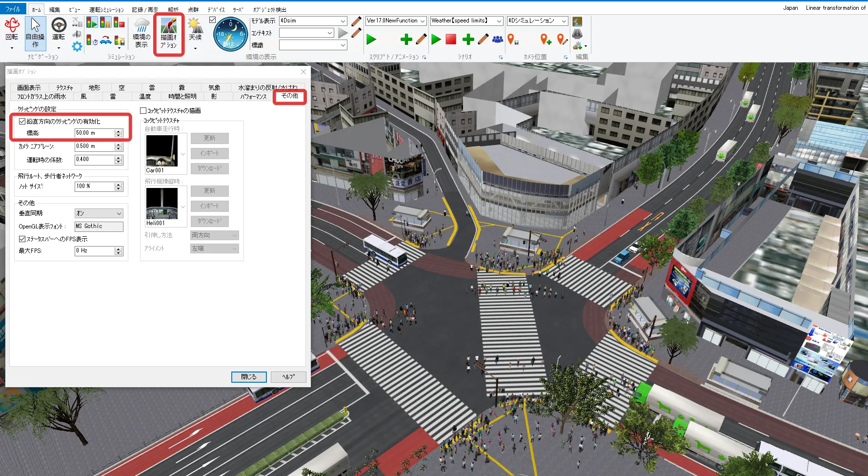The height and width of the screenshot is (476, 868).
Task: Switch to the パフォーマンス tab
Action: click(x=253, y=97)
